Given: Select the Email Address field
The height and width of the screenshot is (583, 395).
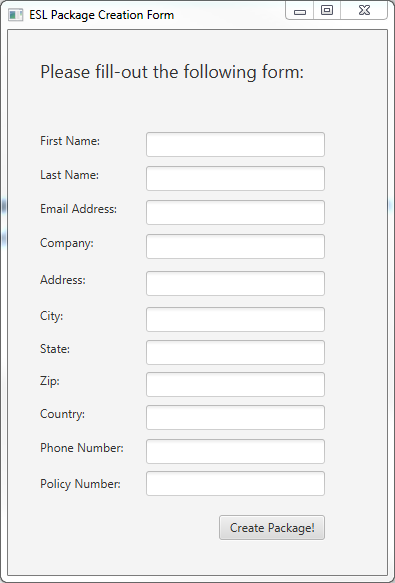Looking at the screenshot, I should click(x=235, y=212).
